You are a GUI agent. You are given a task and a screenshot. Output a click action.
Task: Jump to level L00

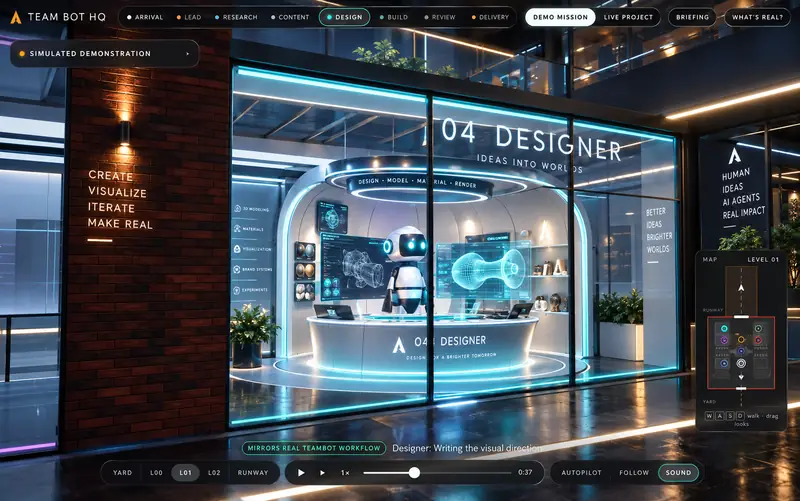pos(156,473)
